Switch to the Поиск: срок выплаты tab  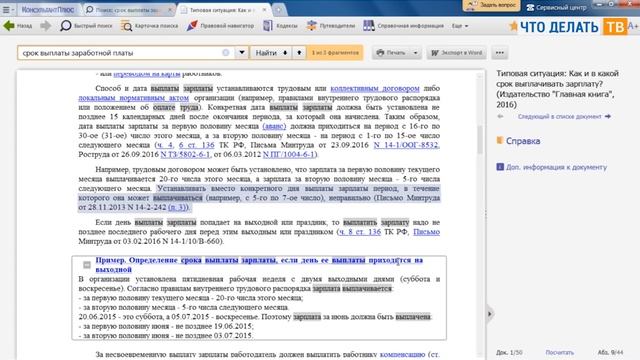(127, 9)
